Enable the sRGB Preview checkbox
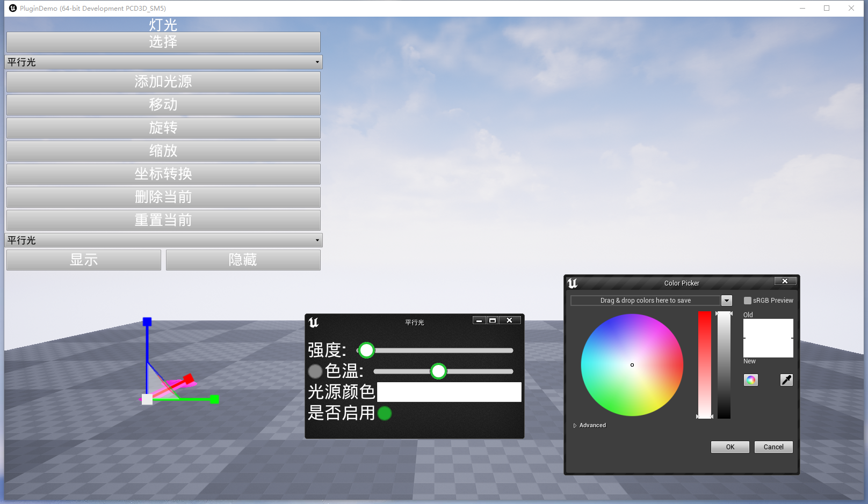The height and width of the screenshot is (504, 868). coord(747,301)
